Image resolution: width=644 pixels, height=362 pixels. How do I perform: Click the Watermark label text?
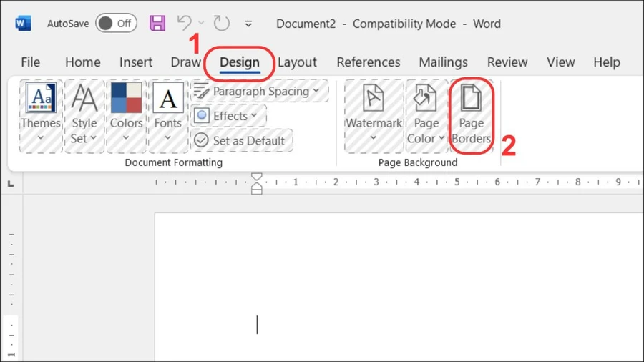click(x=374, y=123)
